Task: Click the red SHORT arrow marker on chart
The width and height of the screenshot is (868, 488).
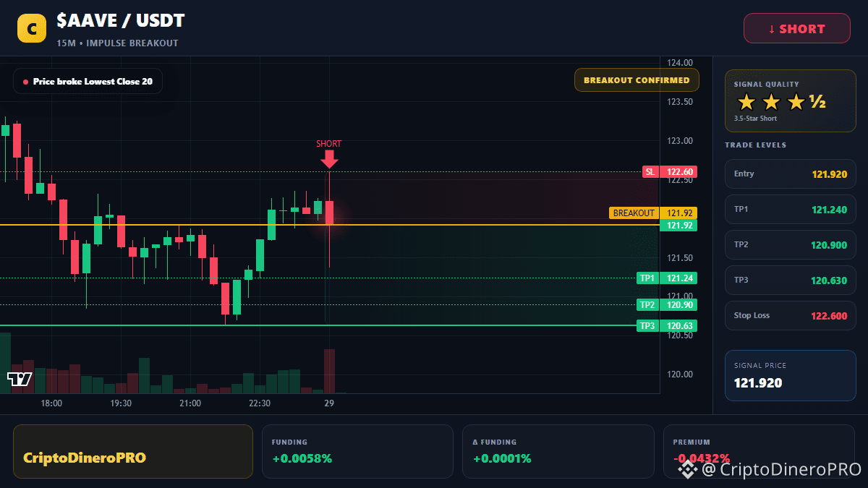Action: [x=329, y=158]
